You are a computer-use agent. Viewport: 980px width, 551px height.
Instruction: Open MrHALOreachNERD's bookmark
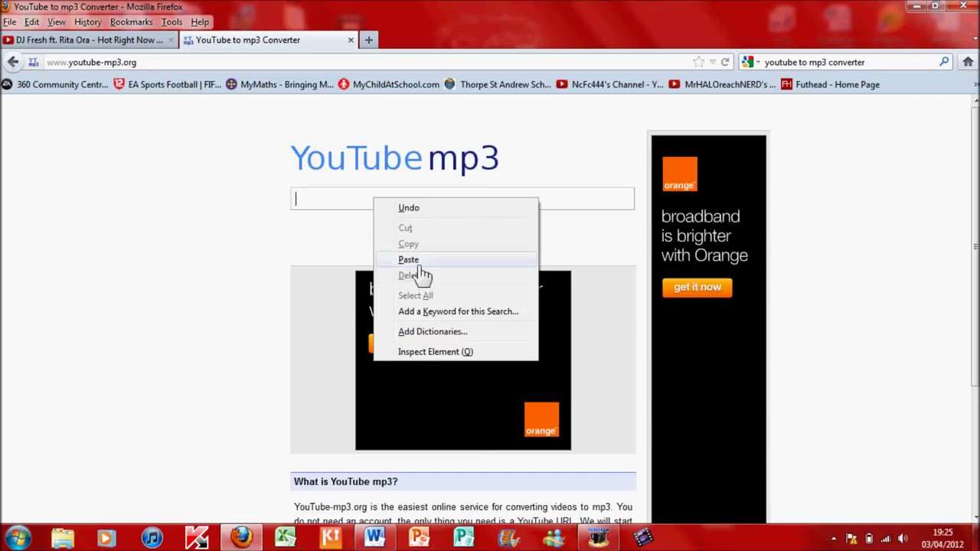point(723,84)
